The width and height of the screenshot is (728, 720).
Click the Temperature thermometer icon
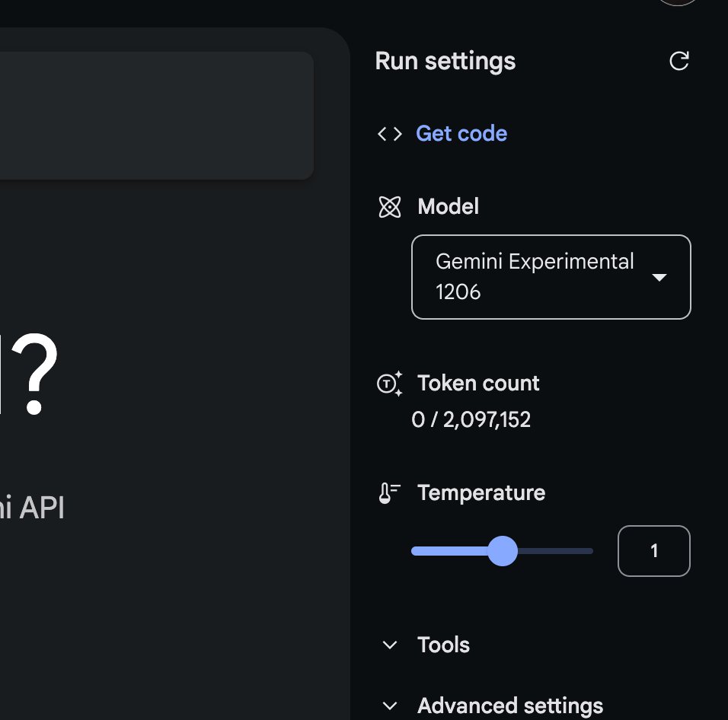coord(390,492)
